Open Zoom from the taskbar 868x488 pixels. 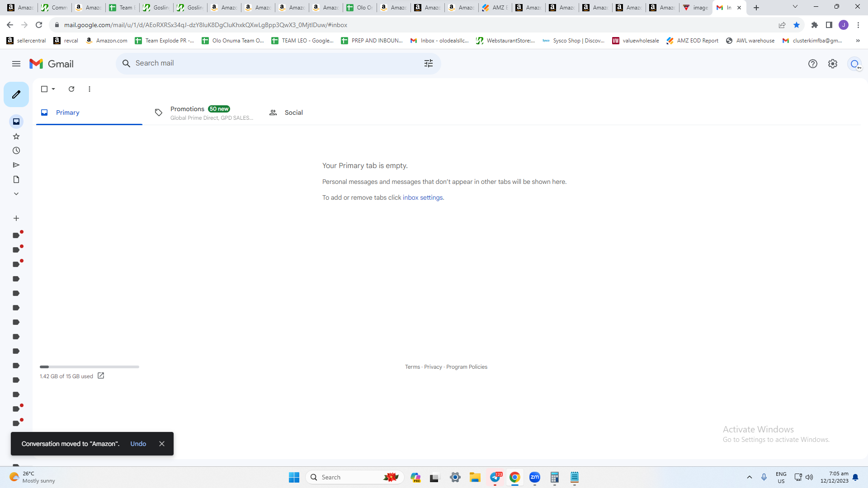tap(535, 477)
